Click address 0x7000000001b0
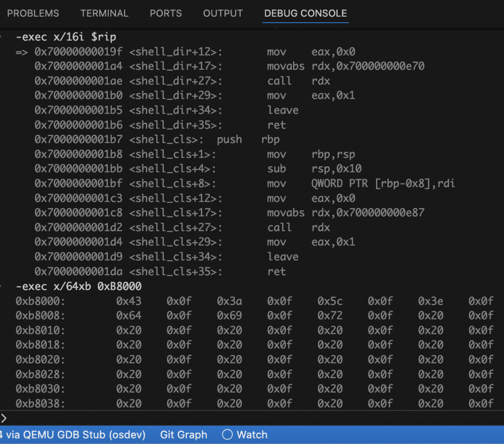504x444 pixels. pyautogui.click(x=78, y=95)
